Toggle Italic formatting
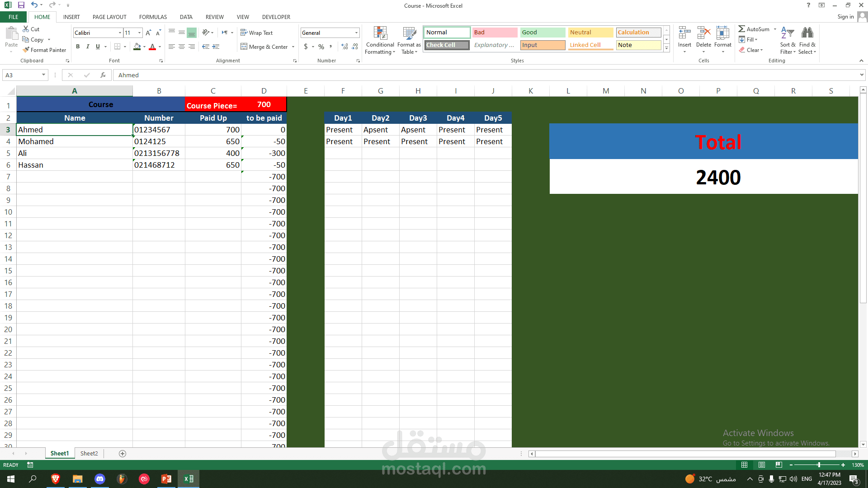 (x=88, y=47)
